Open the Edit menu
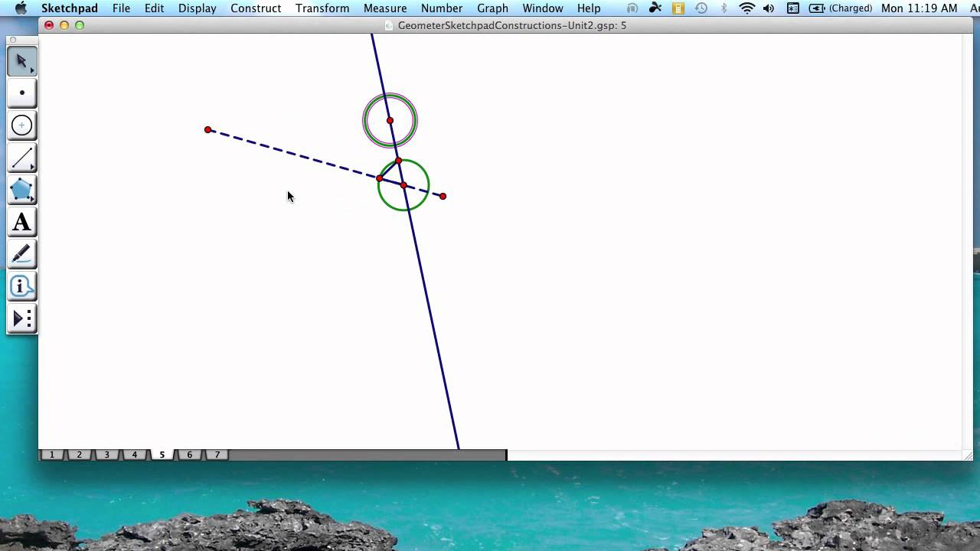The width and height of the screenshot is (980, 551). click(x=154, y=8)
